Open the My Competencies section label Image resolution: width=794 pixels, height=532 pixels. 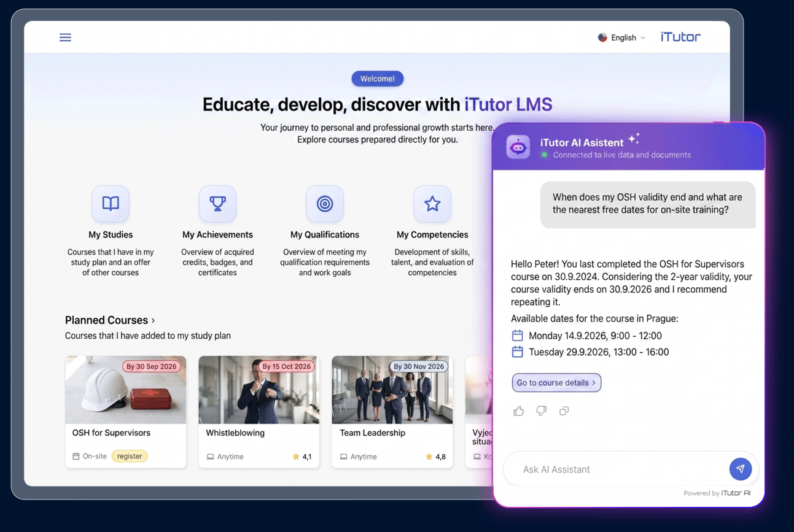click(x=432, y=234)
